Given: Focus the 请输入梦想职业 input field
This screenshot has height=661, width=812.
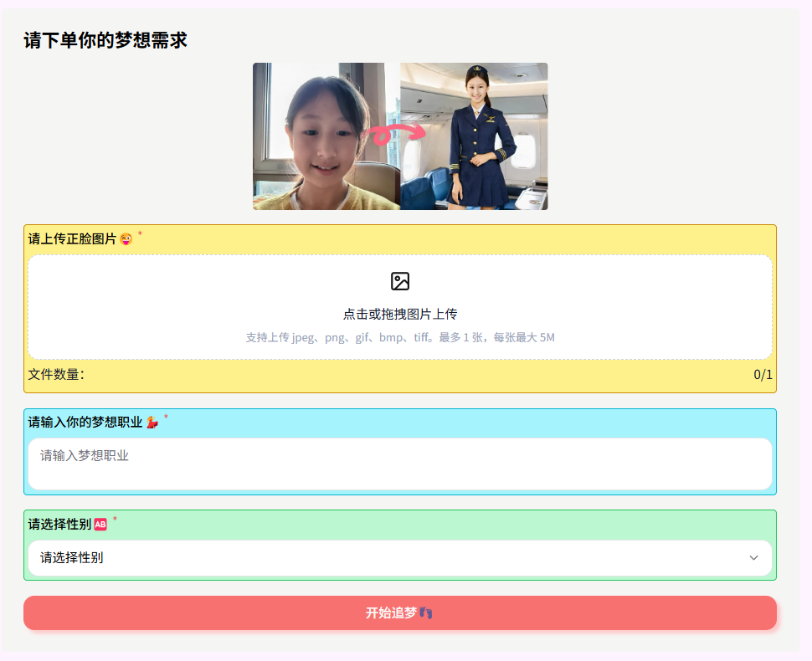Looking at the screenshot, I should [x=400, y=464].
